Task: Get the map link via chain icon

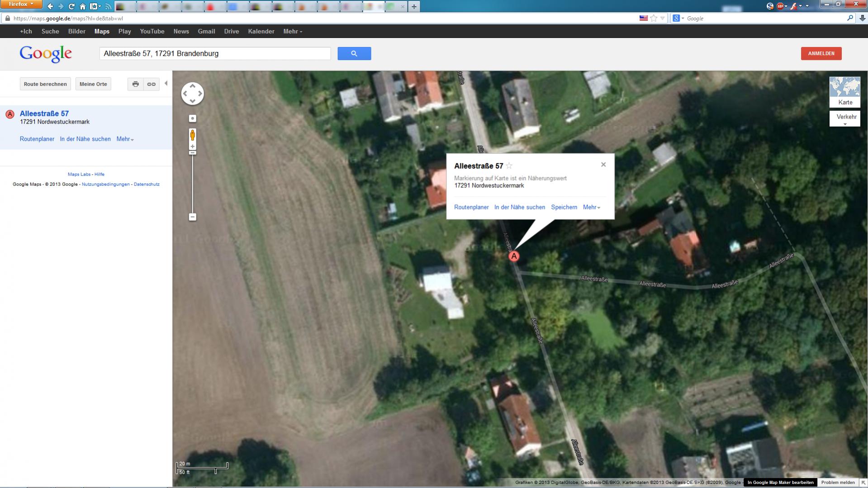Action: [x=152, y=84]
